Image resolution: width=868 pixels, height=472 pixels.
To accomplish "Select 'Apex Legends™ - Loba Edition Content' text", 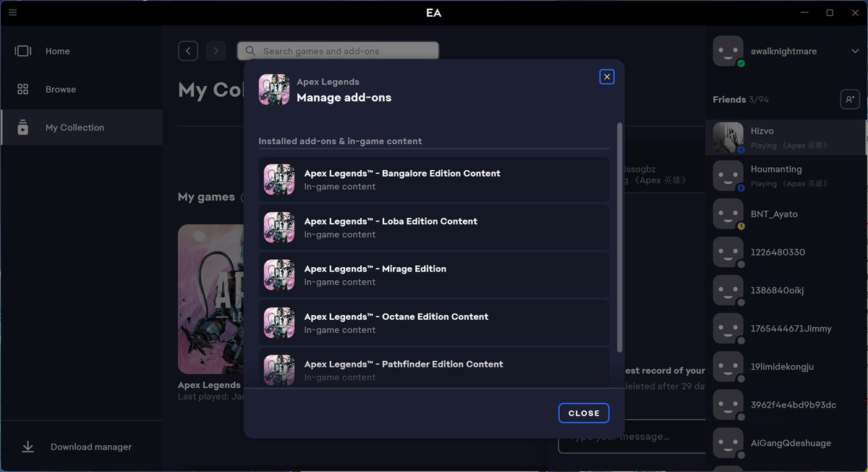I will click(391, 221).
